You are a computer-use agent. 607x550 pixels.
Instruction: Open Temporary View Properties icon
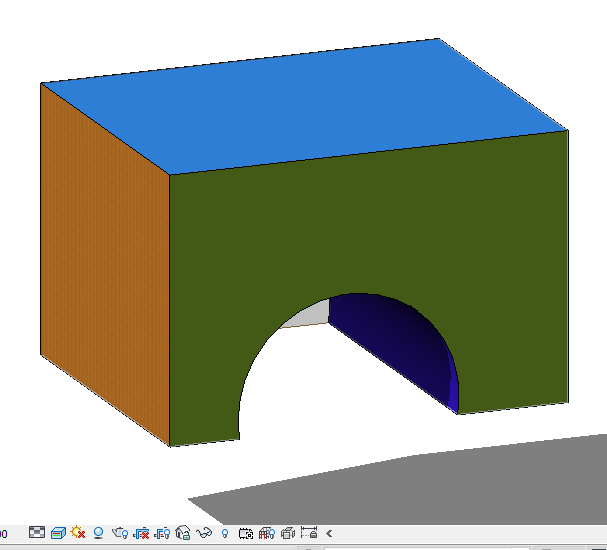pyautogui.click(x=246, y=533)
